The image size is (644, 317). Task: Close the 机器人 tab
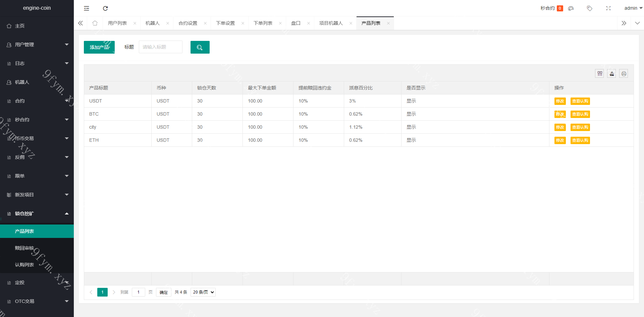pos(168,23)
